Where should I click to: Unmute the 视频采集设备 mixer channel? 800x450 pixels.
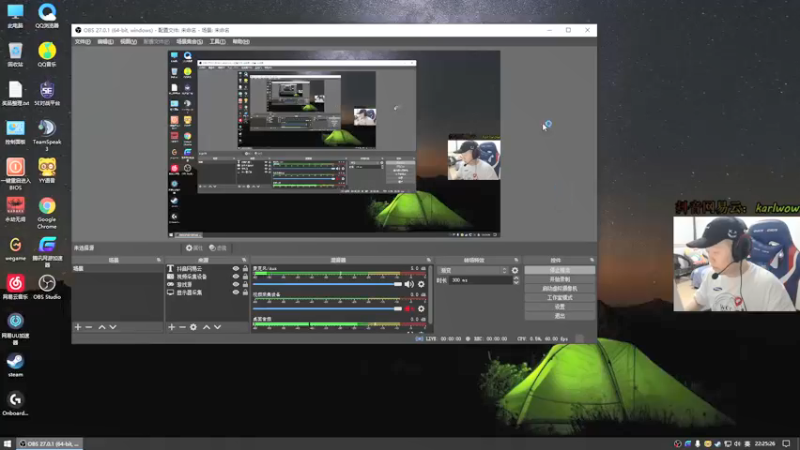pyautogui.click(x=409, y=309)
